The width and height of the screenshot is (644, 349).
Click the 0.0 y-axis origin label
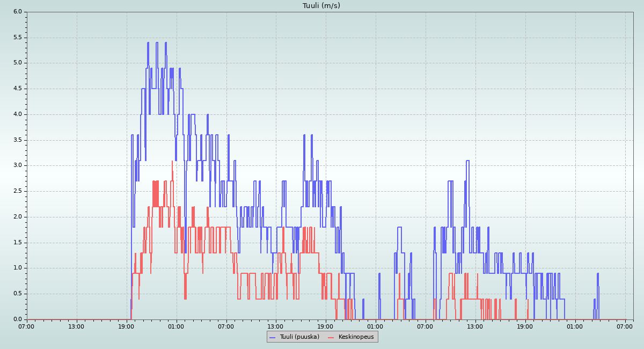[17, 319]
